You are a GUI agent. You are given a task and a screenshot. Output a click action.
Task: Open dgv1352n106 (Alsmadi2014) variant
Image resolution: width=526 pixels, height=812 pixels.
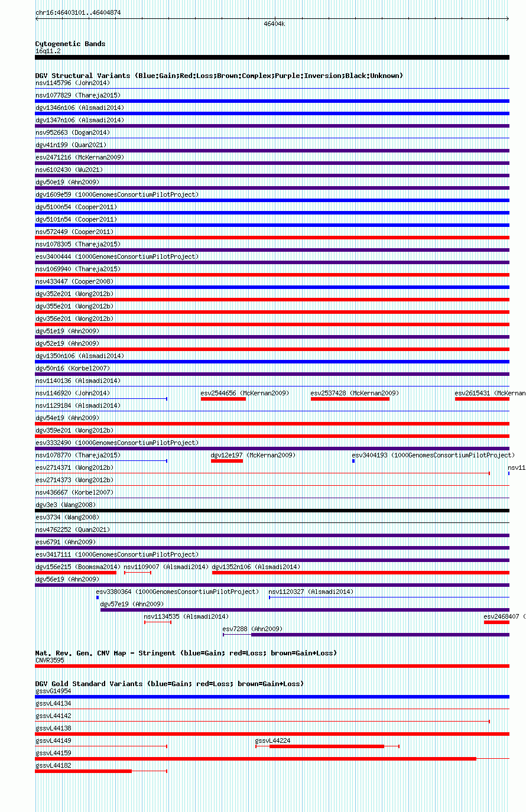256,567
